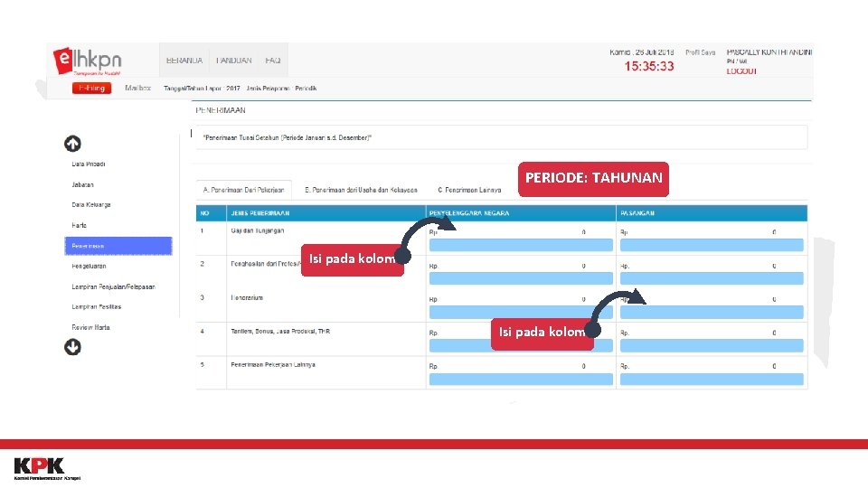Click the 'Gaji dan Tunjangan' row label
Screen dimensions: 868x488
pos(258,230)
